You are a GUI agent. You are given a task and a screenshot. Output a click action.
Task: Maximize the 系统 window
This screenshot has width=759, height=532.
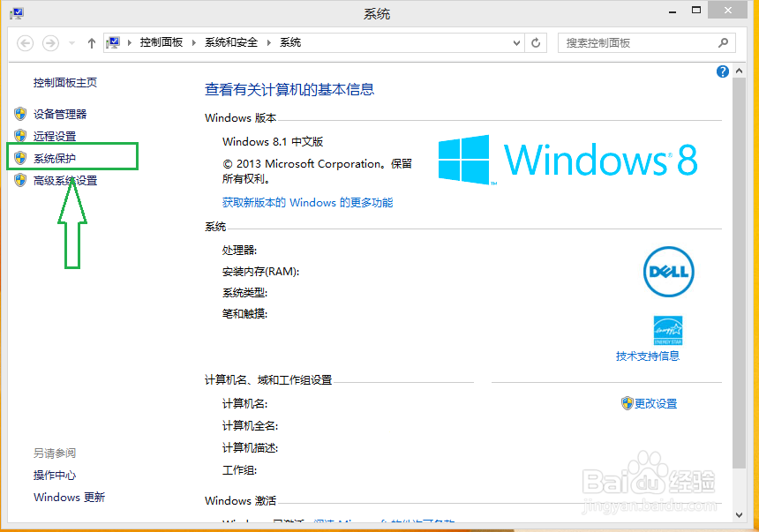coord(696,11)
